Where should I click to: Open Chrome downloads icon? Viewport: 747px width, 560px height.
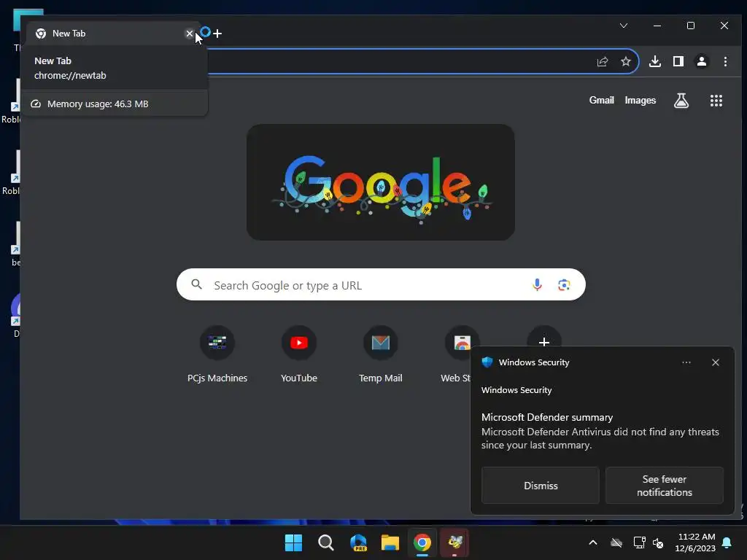(x=655, y=61)
